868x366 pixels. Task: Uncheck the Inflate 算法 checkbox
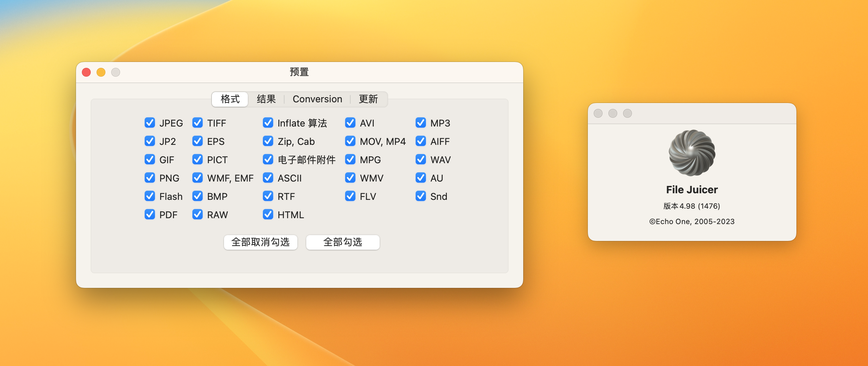click(268, 123)
